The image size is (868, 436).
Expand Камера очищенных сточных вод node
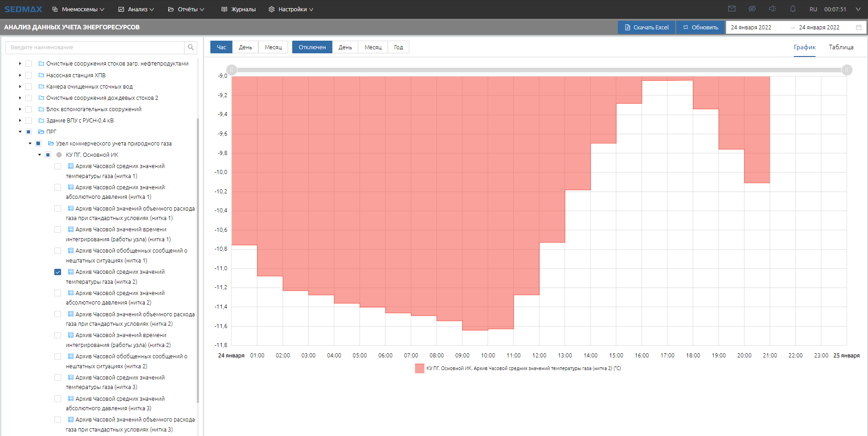20,87
